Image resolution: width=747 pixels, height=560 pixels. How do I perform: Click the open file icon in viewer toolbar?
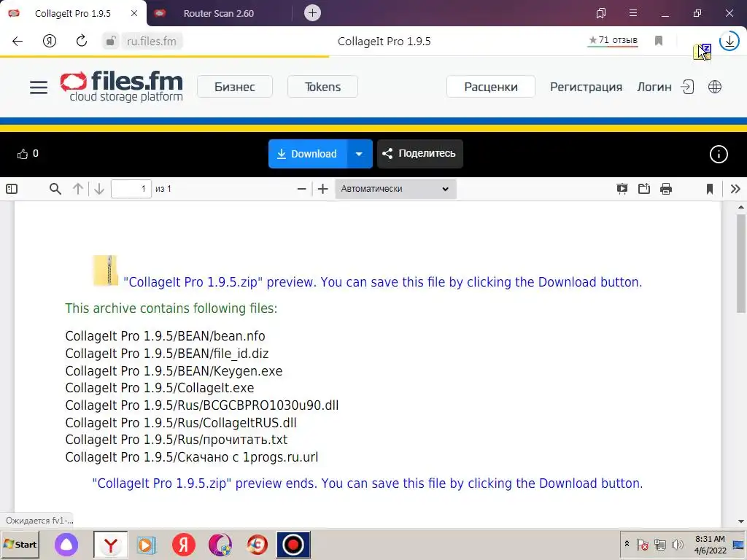[x=644, y=189]
